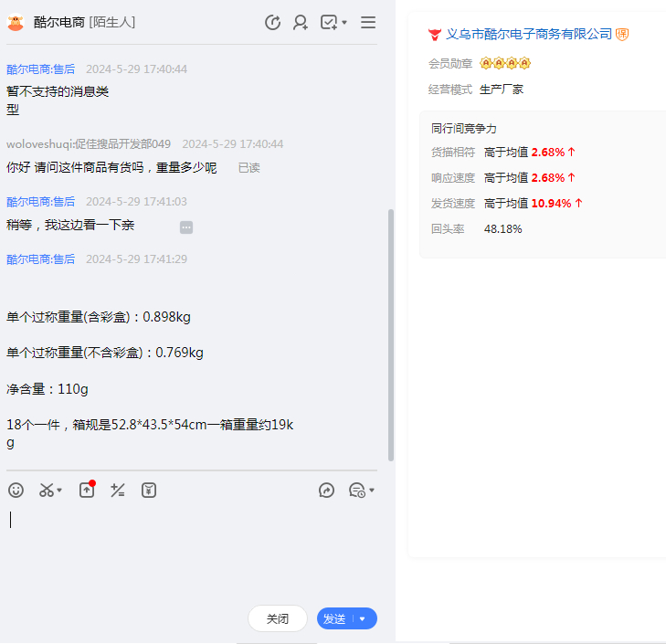The height and width of the screenshot is (644, 666).
Task: Open the emoji picker
Action: (16, 491)
